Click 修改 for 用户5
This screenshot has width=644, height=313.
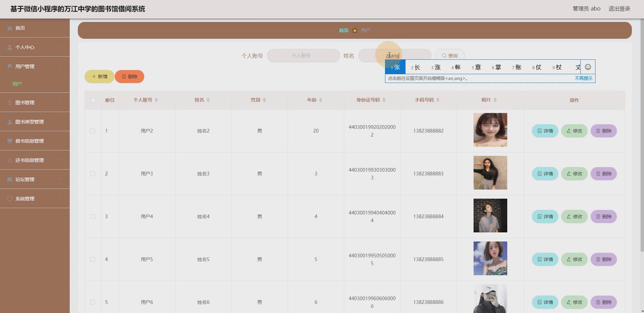tap(574, 259)
